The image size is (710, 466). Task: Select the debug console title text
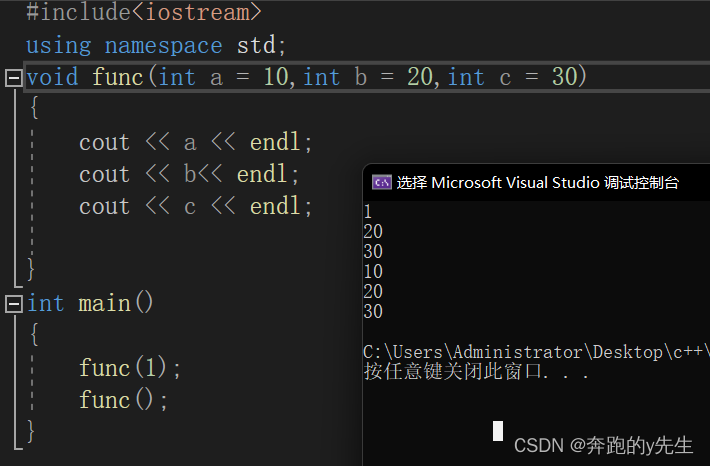537,183
